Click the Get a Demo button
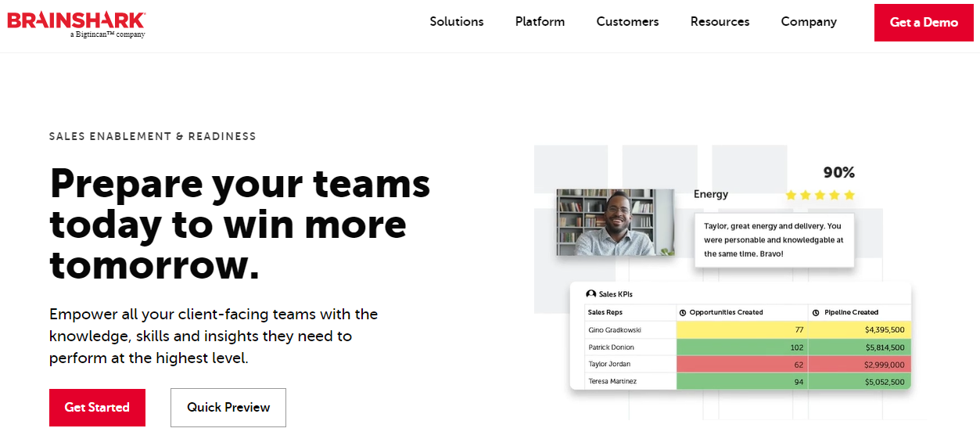The width and height of the screenshot is (980, 439). [x=924, y=23]
